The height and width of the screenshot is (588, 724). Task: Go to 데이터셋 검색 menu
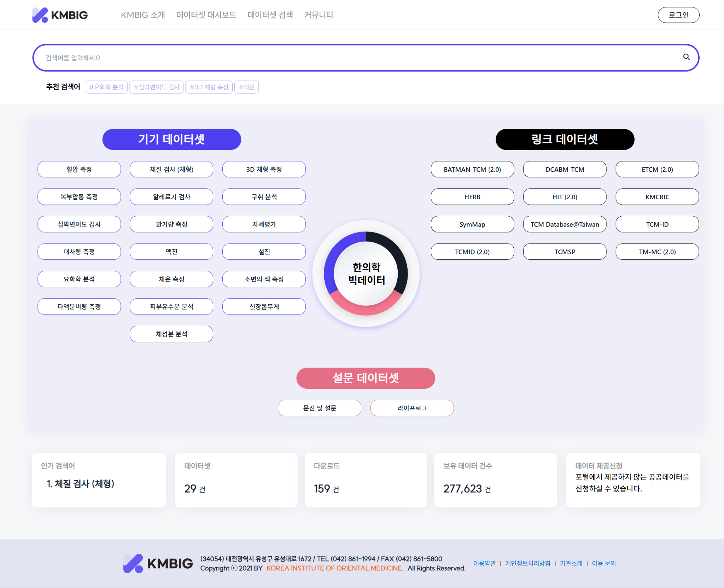270,15
